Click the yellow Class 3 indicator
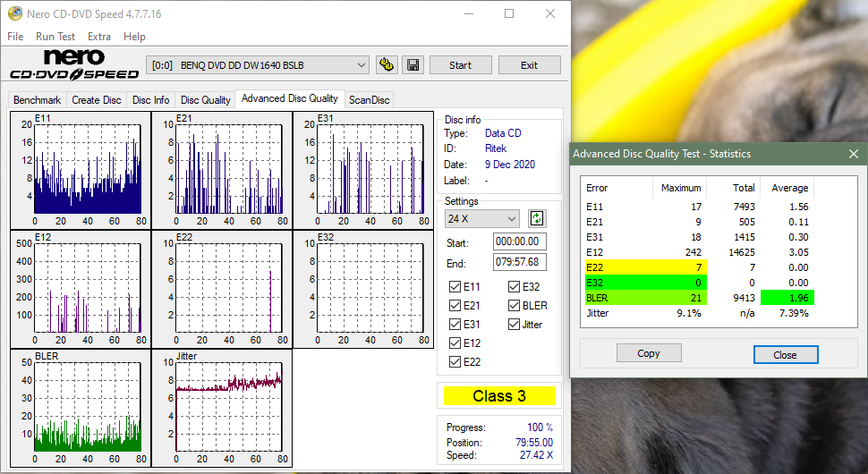868x474 pixels. pos(499,396)
